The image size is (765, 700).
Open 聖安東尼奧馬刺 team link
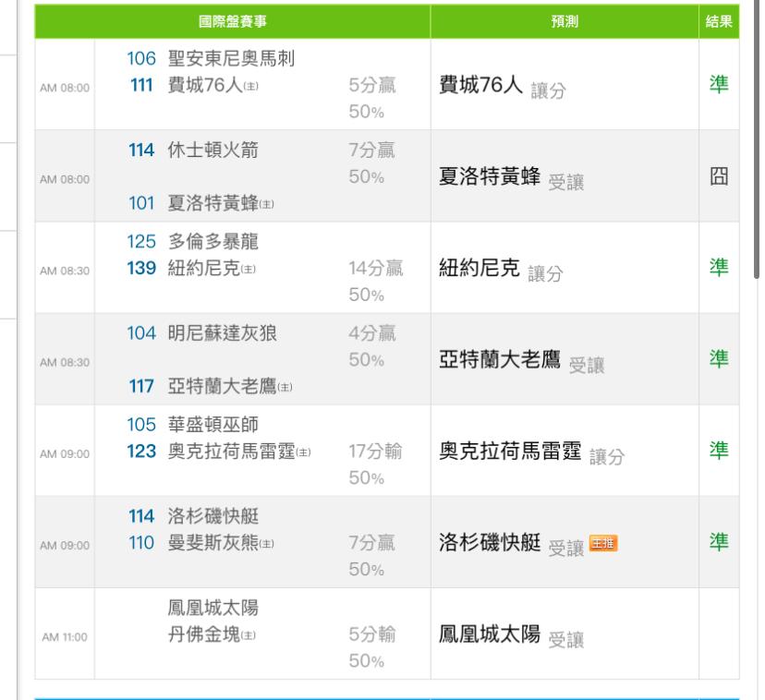pos(231,58)
